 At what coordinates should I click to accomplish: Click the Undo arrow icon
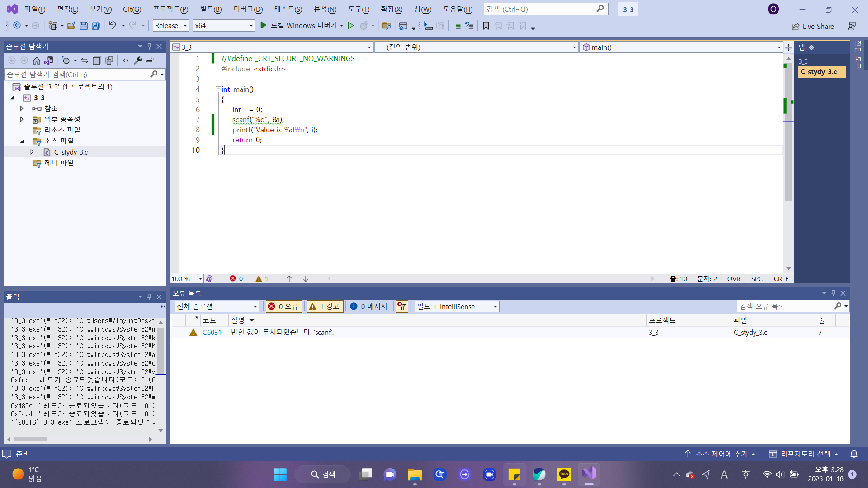point(113,26)
